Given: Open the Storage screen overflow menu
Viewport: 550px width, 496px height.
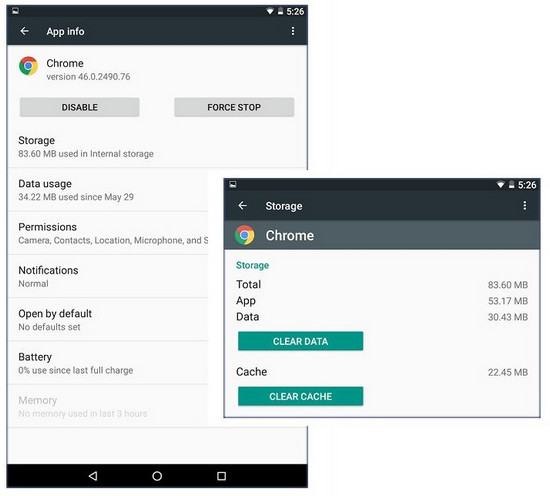Looking at the screenshot, I should (x=524, y=206).
